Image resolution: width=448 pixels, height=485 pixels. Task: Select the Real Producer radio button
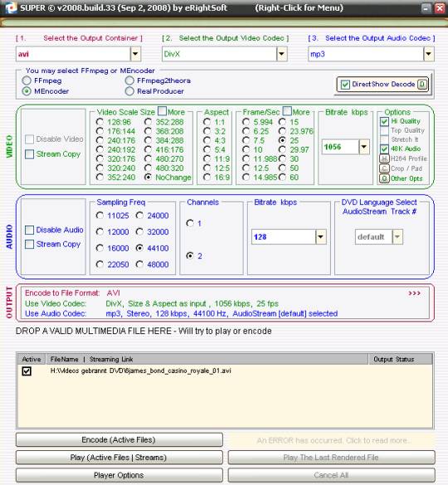[x=129, y=91]
